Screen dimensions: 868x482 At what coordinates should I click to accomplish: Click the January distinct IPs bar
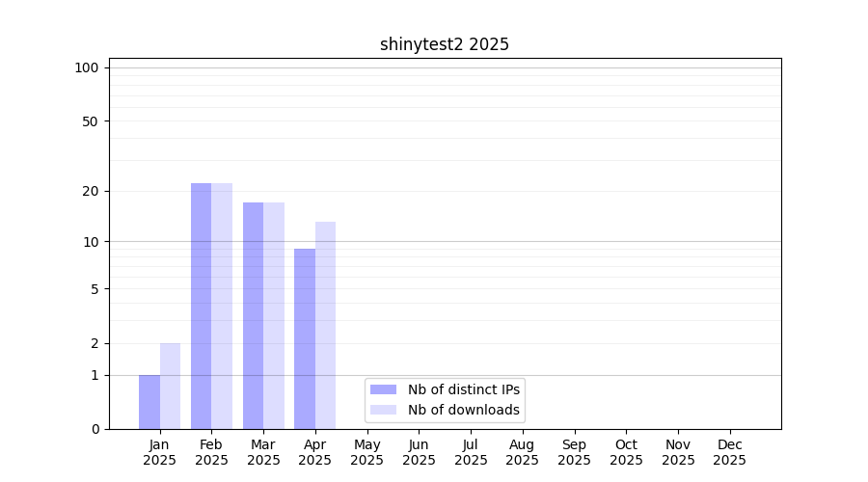(149, 402)
